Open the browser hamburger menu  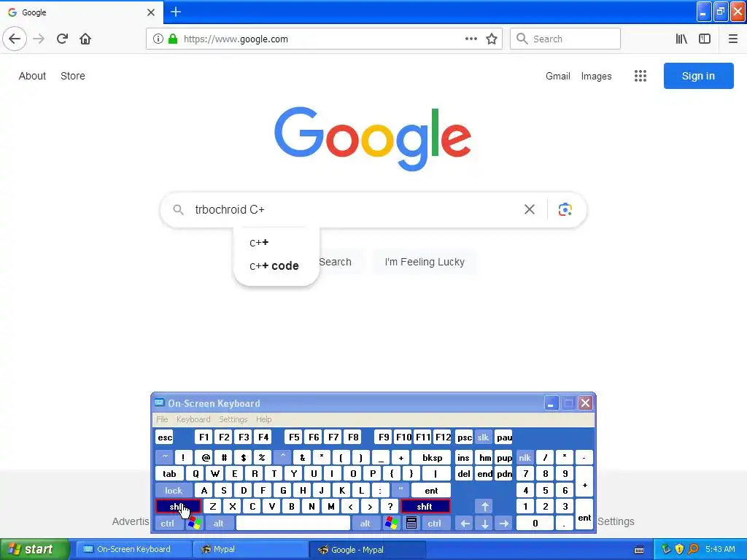click(x=732, y=39)
